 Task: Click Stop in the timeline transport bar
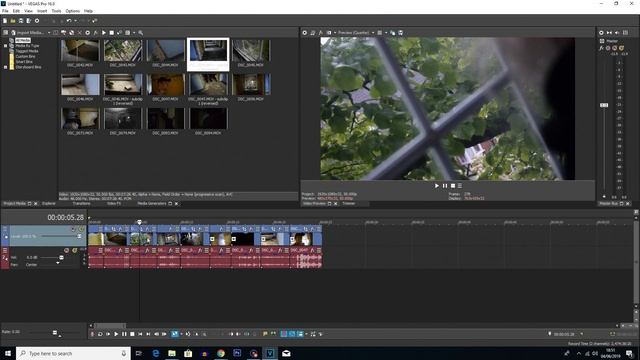(x=132, y=334)
